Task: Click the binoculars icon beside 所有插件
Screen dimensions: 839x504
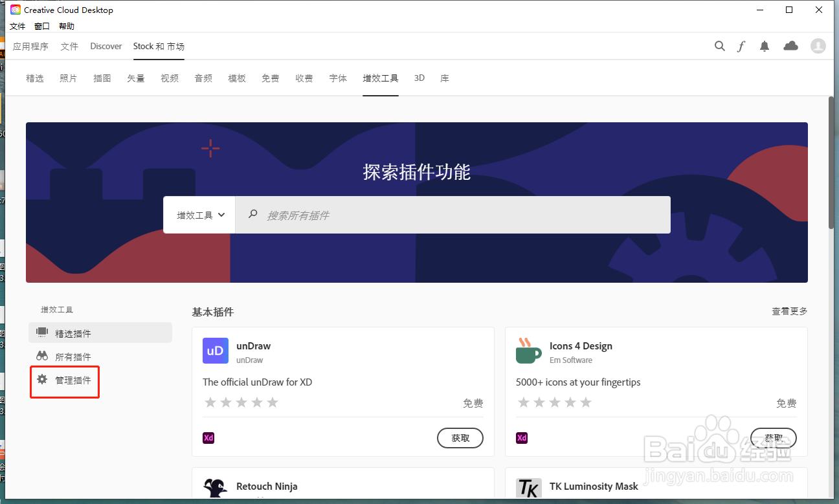Action: click(x=42, y=356)
